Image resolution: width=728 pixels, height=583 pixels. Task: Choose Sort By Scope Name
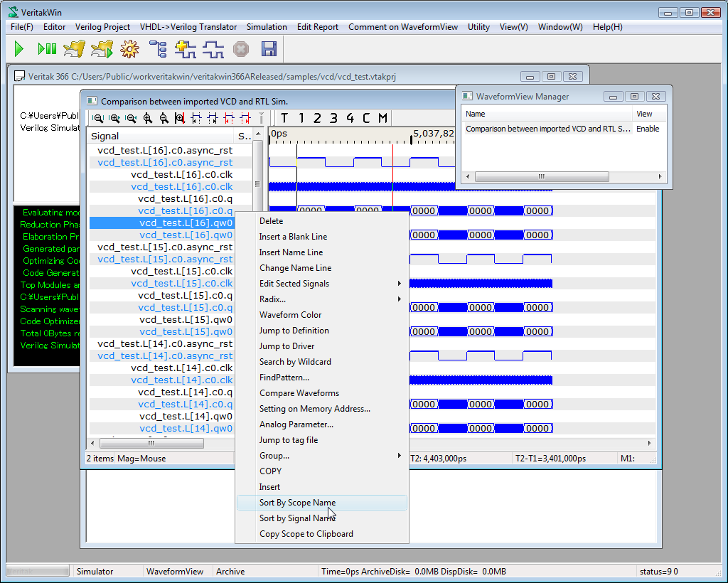pos(322,503)
